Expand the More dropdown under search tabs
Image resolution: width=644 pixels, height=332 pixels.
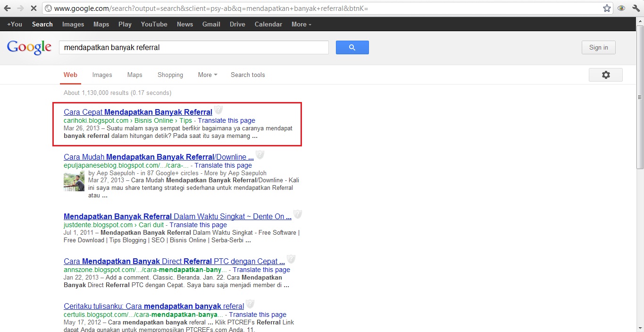point(208,75)
